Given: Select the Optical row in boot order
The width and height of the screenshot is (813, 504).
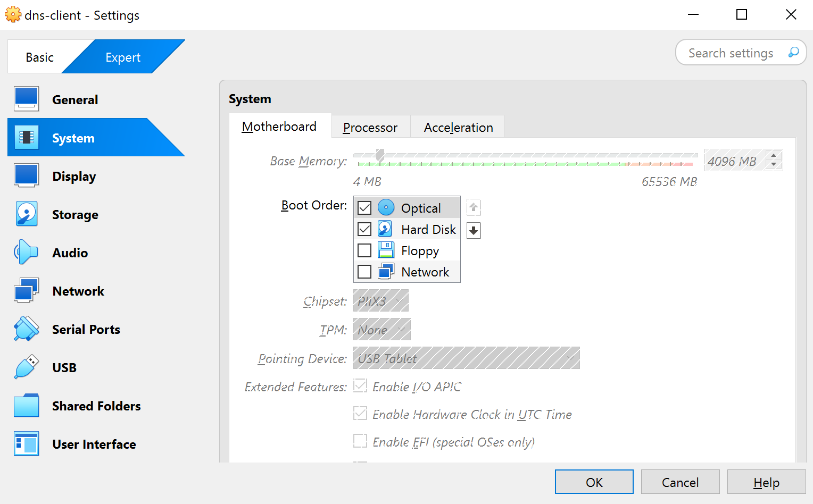Looking at the screenshot, I should tap(407, 208).
